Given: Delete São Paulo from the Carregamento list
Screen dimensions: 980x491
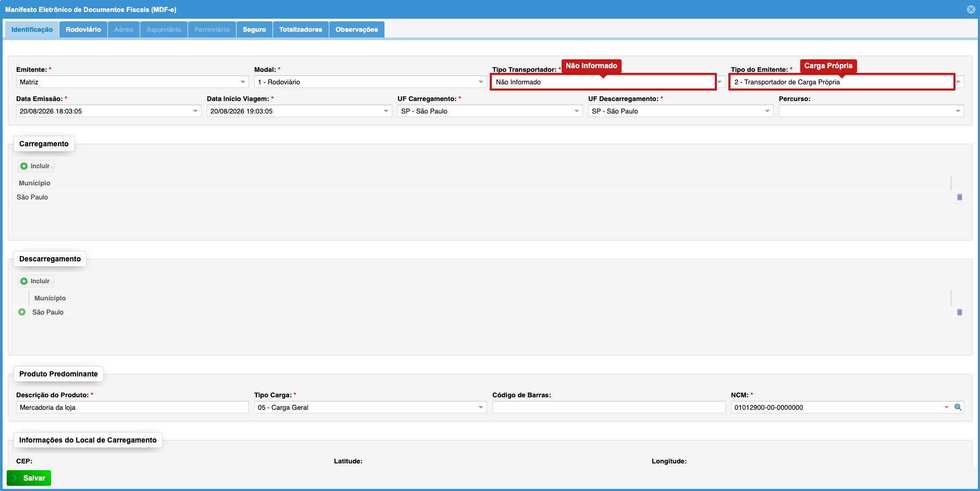Looking at the screenshot, I should pyautogui.click(x=959, y=197).
